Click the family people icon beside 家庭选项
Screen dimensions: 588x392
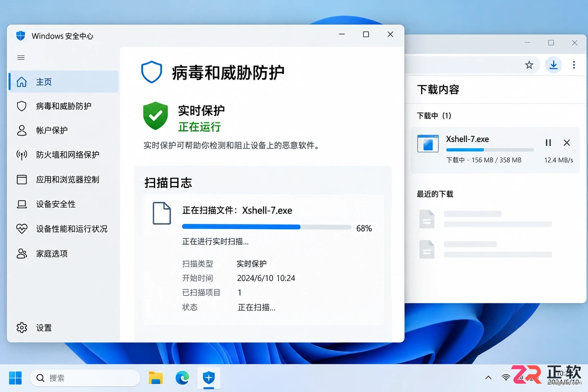coord(22,254)
